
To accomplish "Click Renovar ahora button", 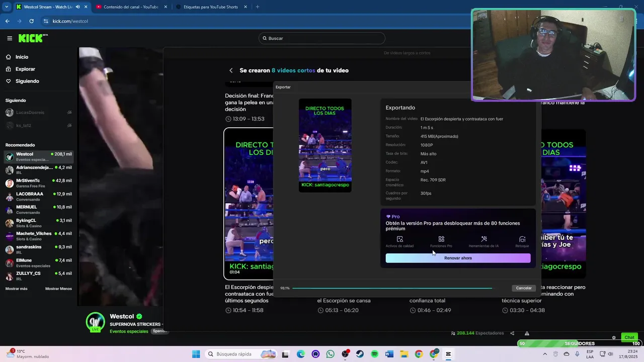I will [x=458, y=258].
